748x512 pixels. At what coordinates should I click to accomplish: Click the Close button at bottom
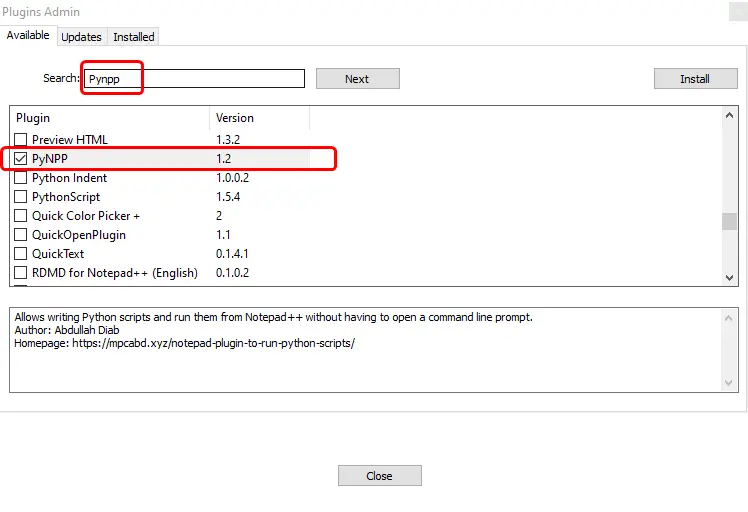tap(379, 476)
